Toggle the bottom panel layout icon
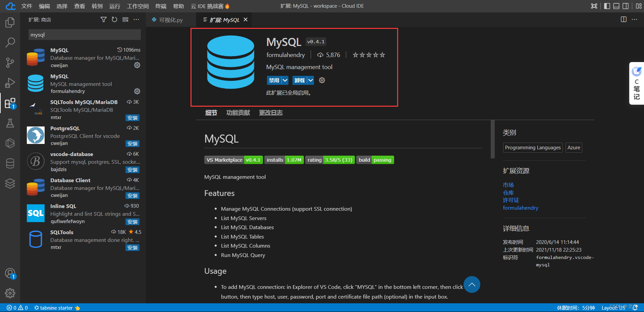 [616, 6]
